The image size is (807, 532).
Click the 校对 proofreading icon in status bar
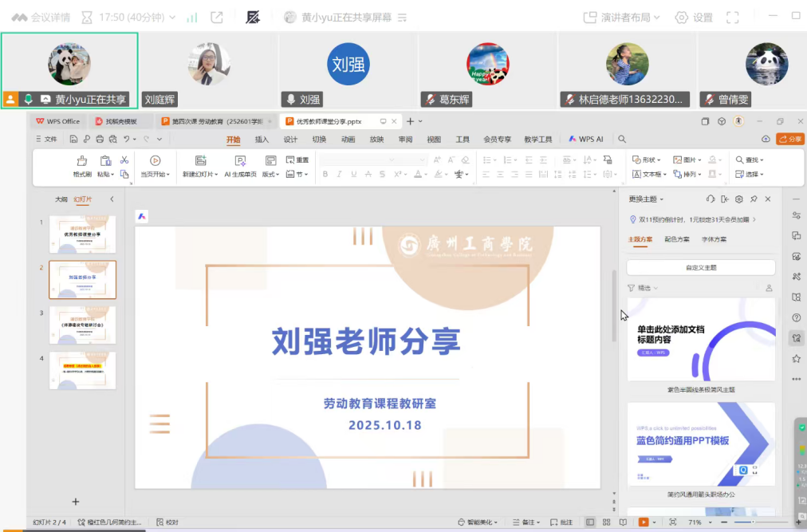167,522
